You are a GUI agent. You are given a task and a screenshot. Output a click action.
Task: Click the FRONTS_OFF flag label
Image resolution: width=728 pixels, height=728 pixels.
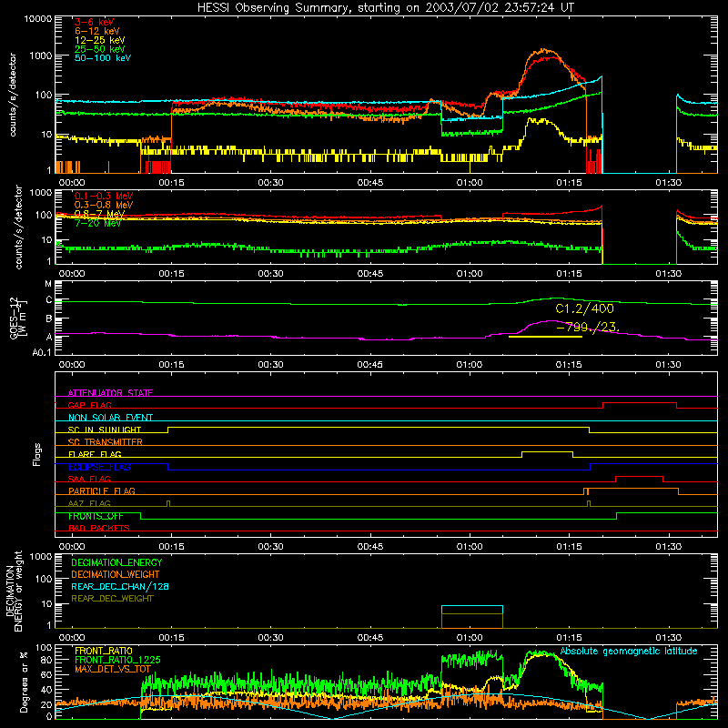[x=96, y=516]
